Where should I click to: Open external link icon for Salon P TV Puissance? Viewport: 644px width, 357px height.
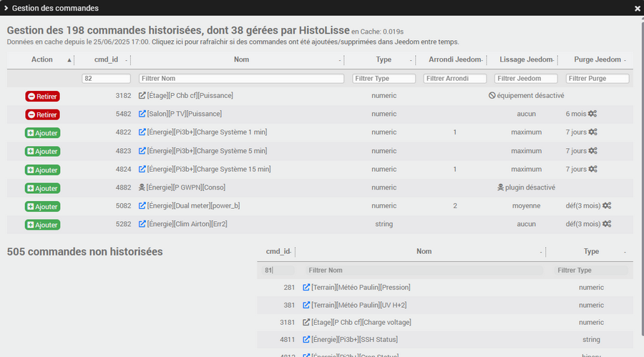point(142,114)
